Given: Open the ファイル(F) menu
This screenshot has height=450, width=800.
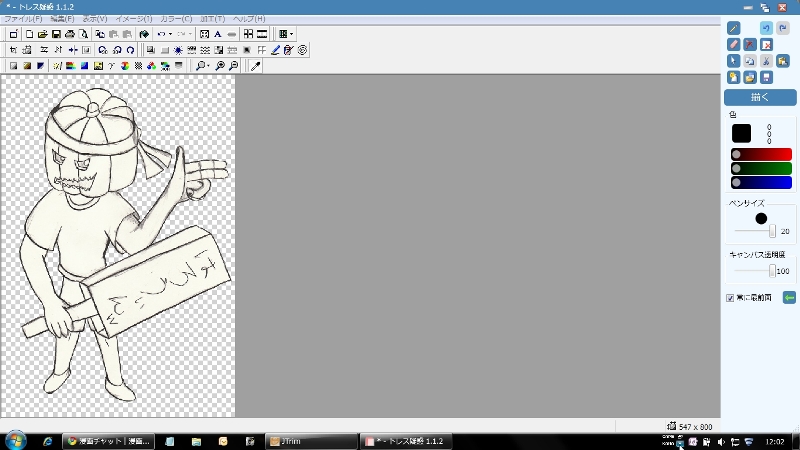Looking at the screenshot, I should tap(23, 19).
